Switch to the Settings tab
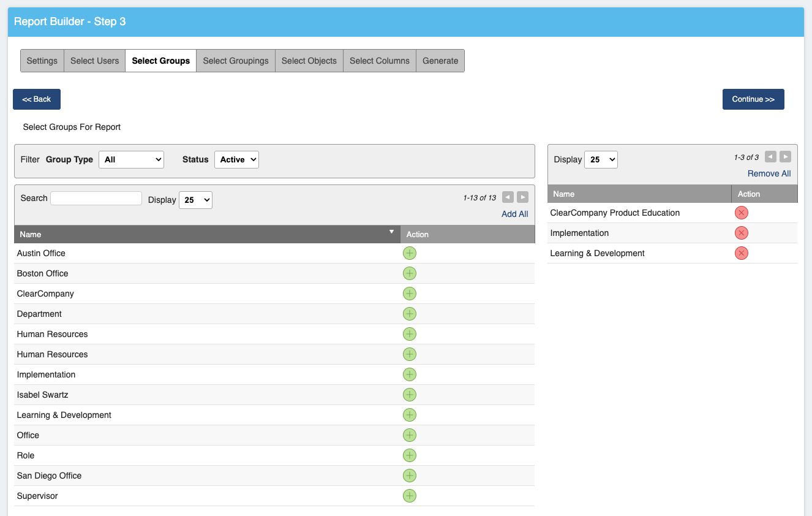 coord(42,61)
